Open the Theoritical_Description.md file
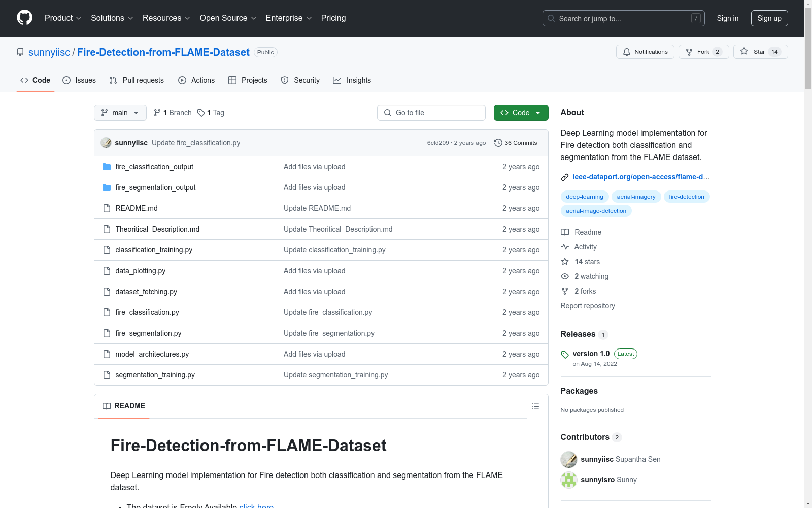Viewport: 812px width, 508px height. point(157,229)
